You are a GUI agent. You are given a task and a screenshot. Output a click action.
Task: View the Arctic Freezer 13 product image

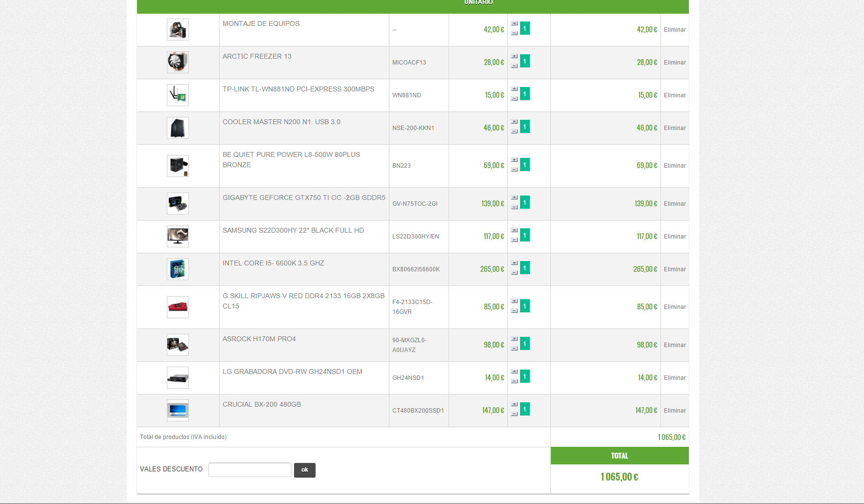click(x=178, y=63)
